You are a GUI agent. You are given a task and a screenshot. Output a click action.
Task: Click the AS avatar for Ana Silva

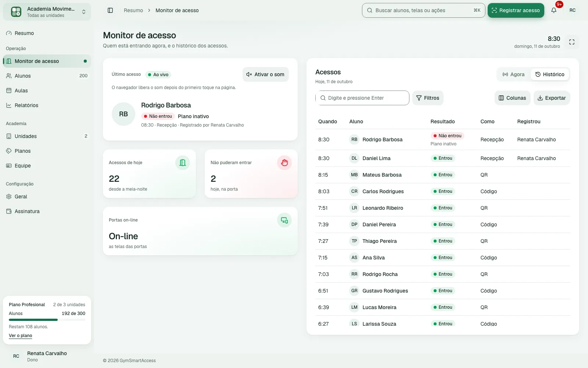(x=354, y=258)
